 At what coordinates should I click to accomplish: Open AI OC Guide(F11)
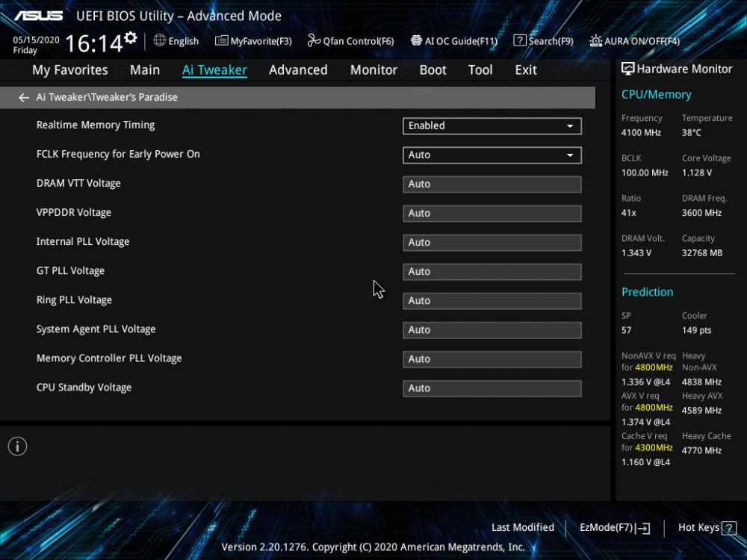tap(454, 41)
